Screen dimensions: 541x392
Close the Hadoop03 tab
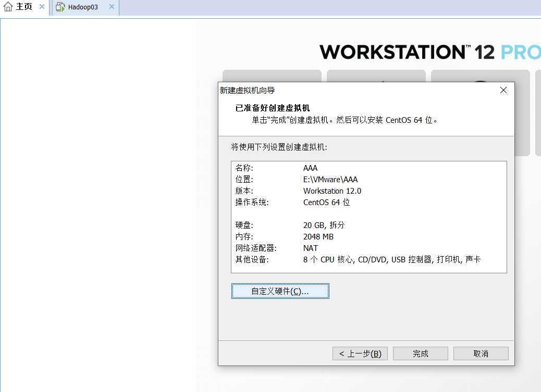(112, 7)
